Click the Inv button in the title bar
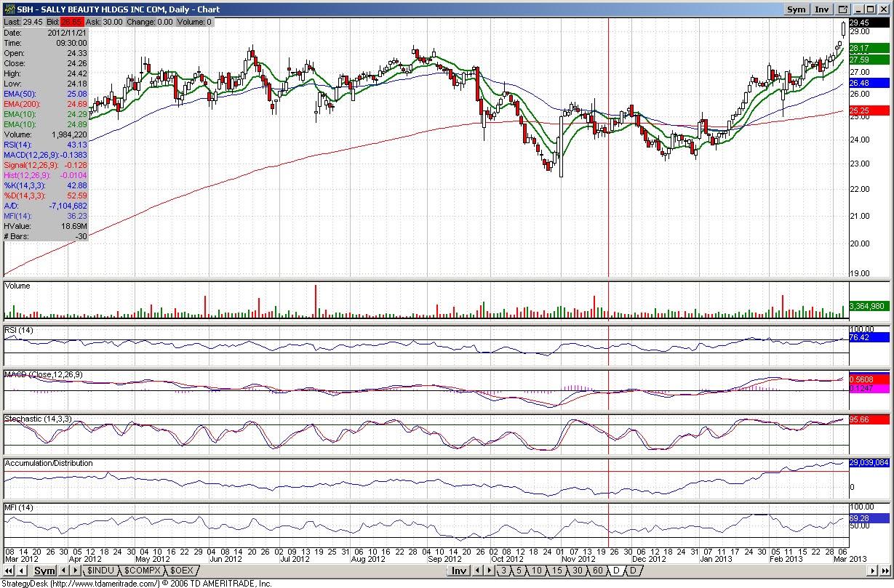894x588 pixels. (x=821, y=9)
